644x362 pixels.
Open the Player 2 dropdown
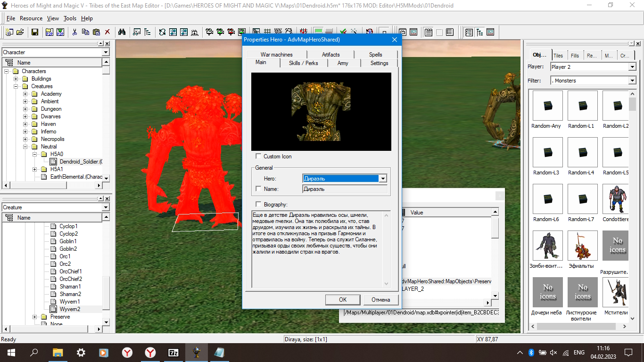pyautogui.click(x=632, y=67)
